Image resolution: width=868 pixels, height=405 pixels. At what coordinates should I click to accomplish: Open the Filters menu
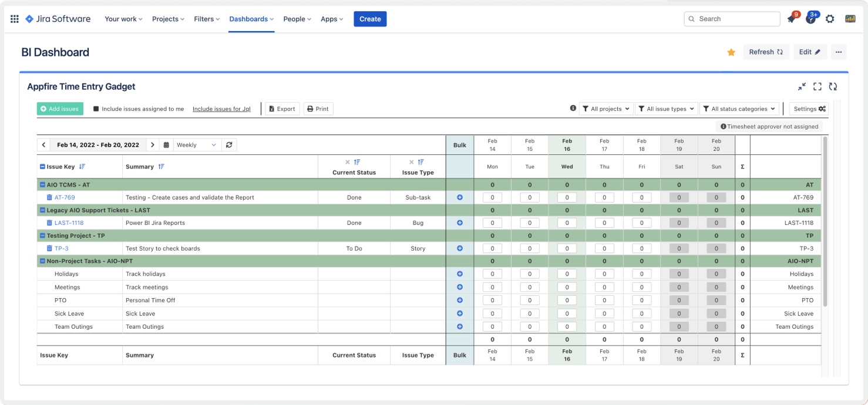click(x=207, y=19)
